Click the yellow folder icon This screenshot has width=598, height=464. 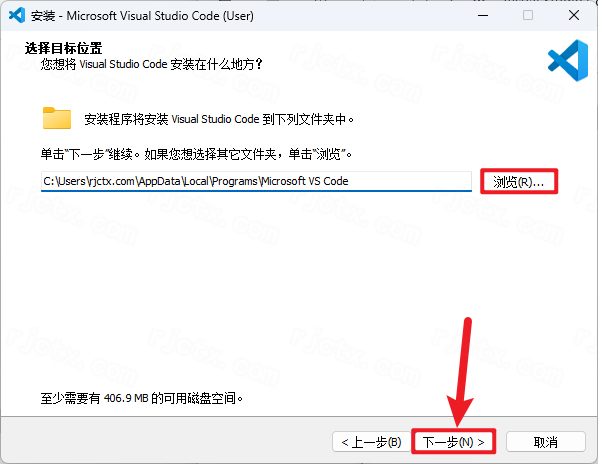pos(57,118)
